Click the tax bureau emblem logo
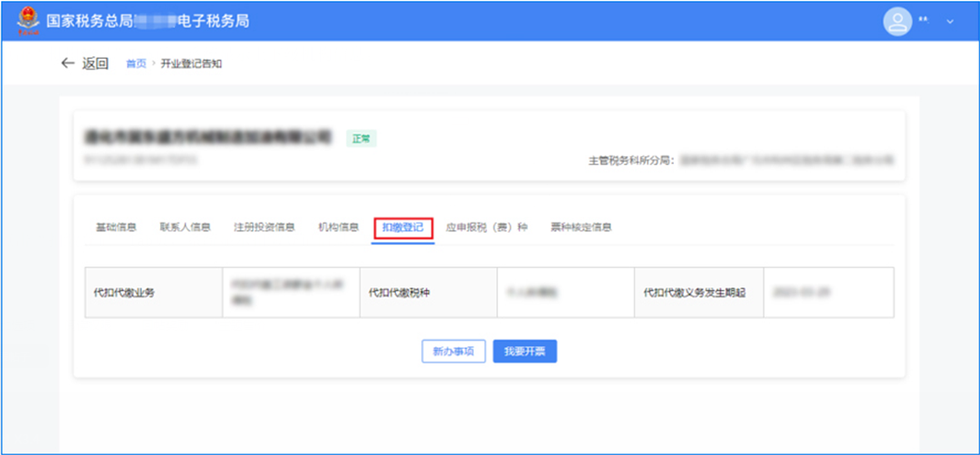Screen dimensions: 980x455 point(27,21)
